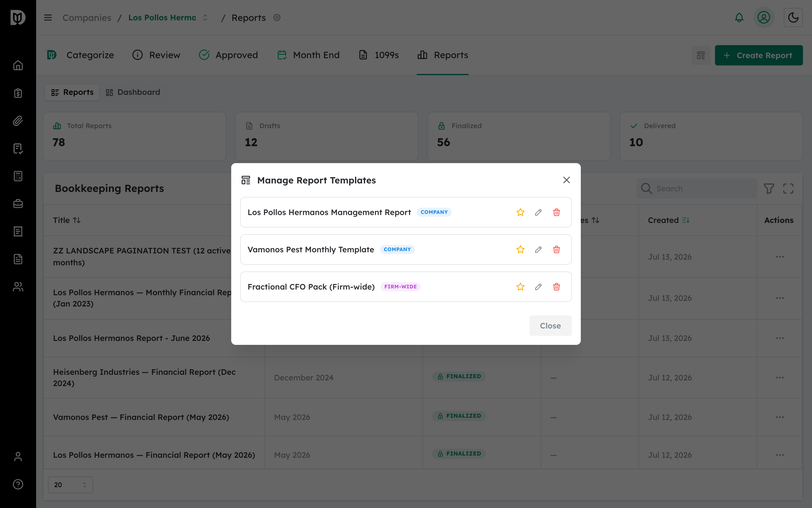
Task: Open actions menu for Los Pollos Hermanos Report June 2026
Action: (780, 338)
